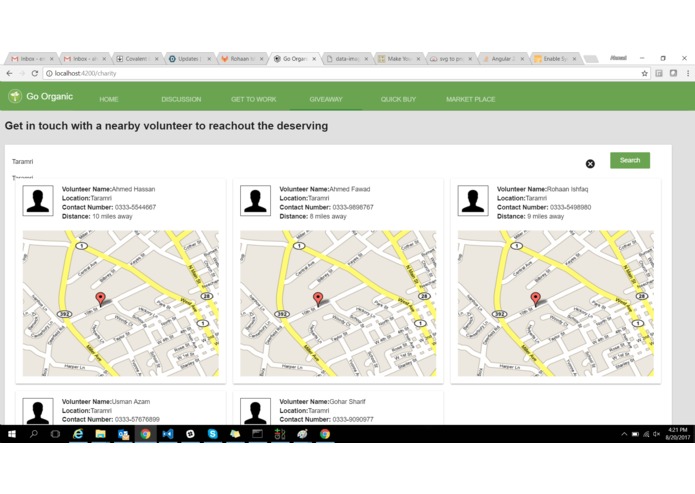Viewport: 695px width, 494px height.
Task: Clear the search field with X icon
Action: coord(590,164)
